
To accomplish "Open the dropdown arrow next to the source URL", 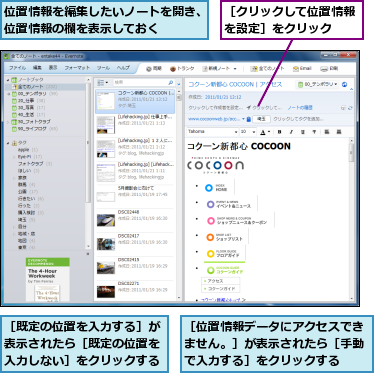I will tap(243, 119).
